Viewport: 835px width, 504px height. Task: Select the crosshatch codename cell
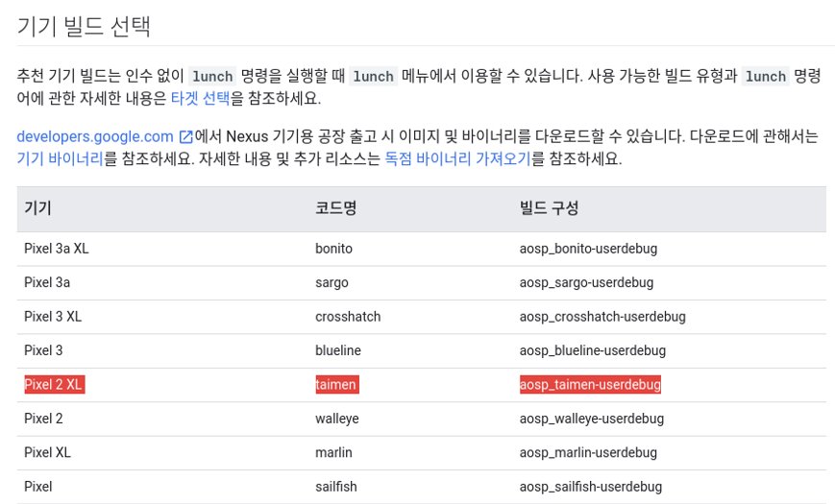click(x=348, y=317)
